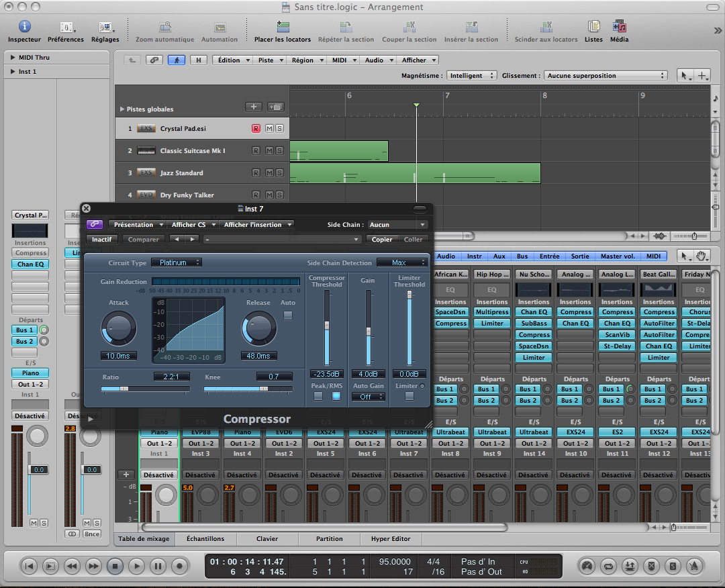The width and height of the screenshot is (725, 588).
Task: Open the Circuit Type Platinum dropdown
Action: point(176,262)
